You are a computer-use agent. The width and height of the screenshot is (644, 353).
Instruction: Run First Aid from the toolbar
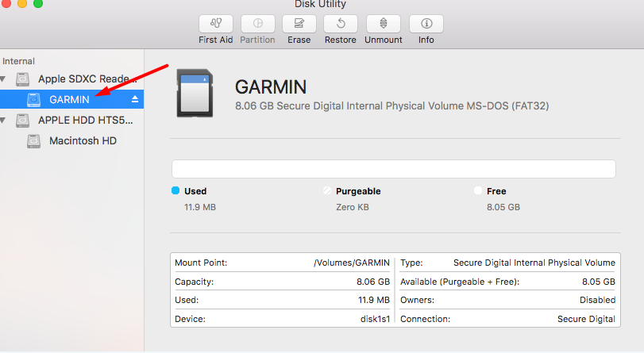pyautogui.click(x=216, y=24)
